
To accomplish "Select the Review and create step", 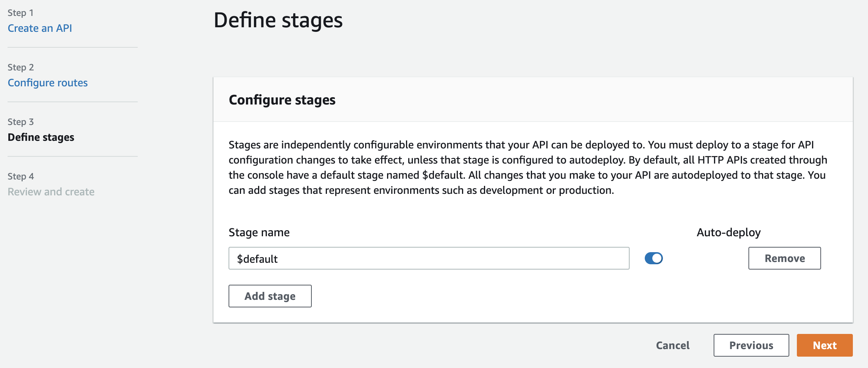I will coord(51,192).
